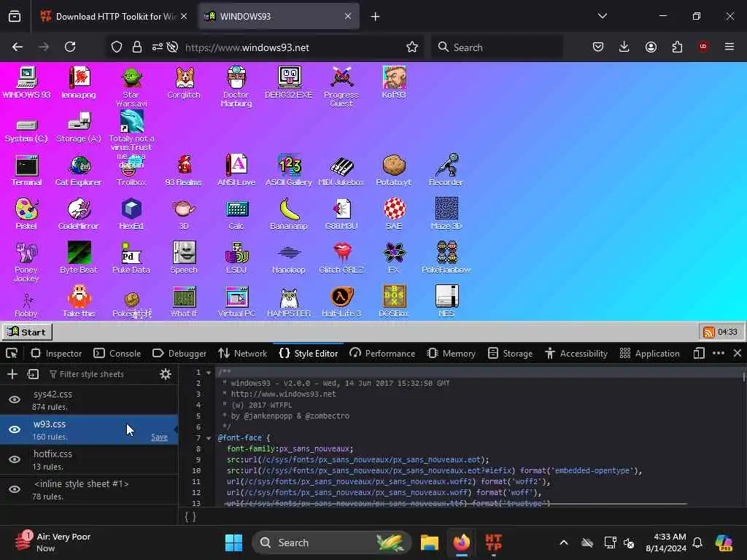Toggle visibility of hotfix.css stylesheet
The height and width of the screenshot is (560, 747).
click(15, 459)
